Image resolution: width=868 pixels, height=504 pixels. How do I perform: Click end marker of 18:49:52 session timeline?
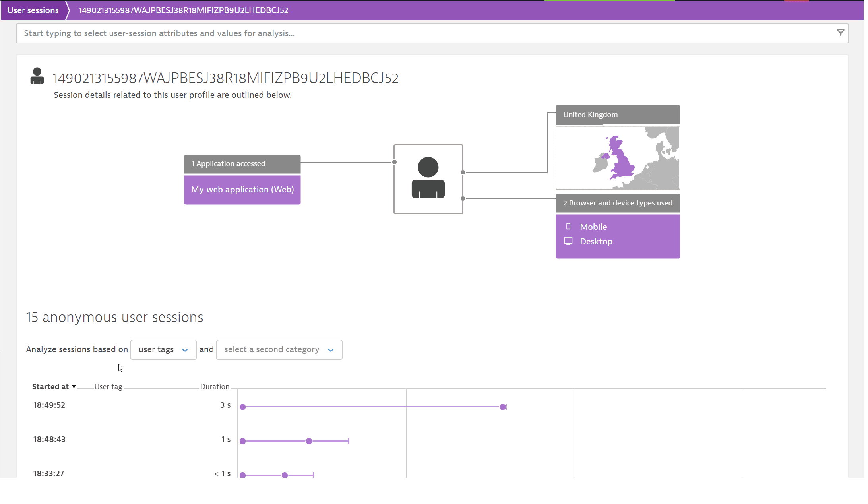pos(503,407)
